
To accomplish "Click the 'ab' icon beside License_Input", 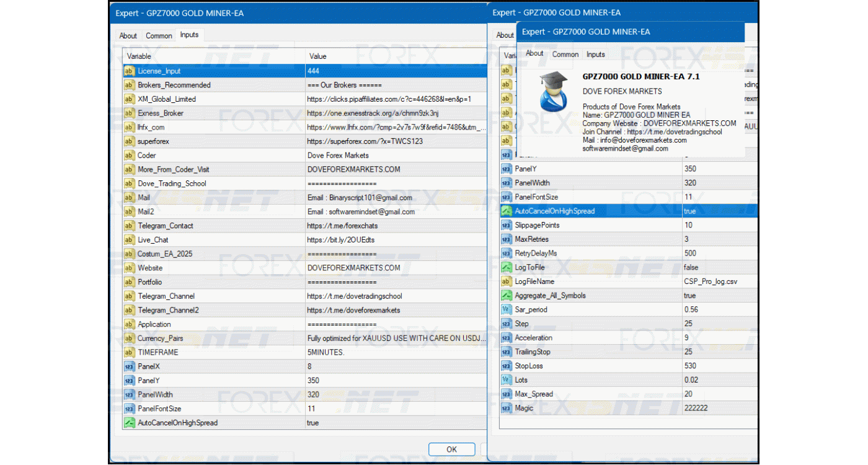I will pos(129,71).
